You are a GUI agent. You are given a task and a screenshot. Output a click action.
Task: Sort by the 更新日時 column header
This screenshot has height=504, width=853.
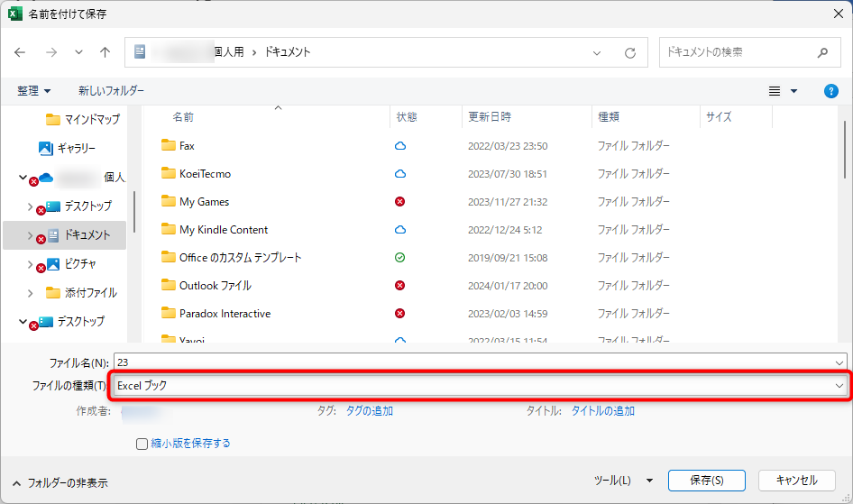pyautogui.click(x=490, y=117)
